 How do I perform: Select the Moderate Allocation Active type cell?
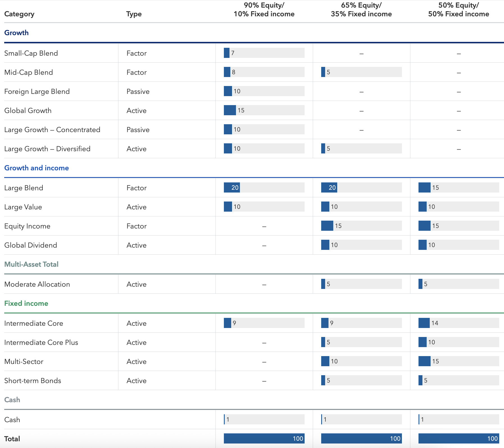(136, 284)
